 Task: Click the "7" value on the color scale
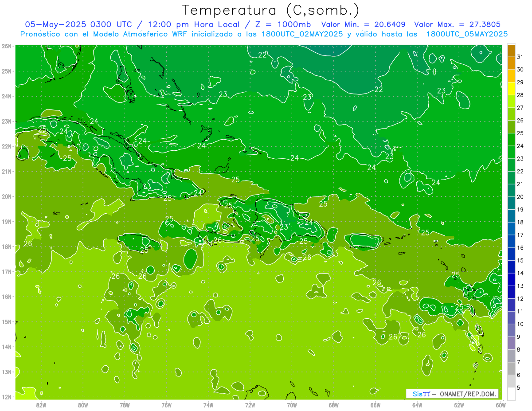tap(519, 362)
